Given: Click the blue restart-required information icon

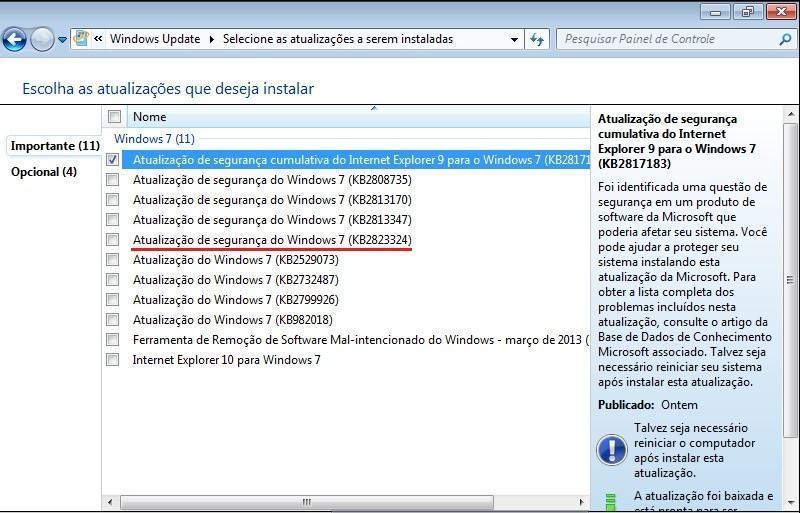Looking at the screenshot, I should pos(611,450).
